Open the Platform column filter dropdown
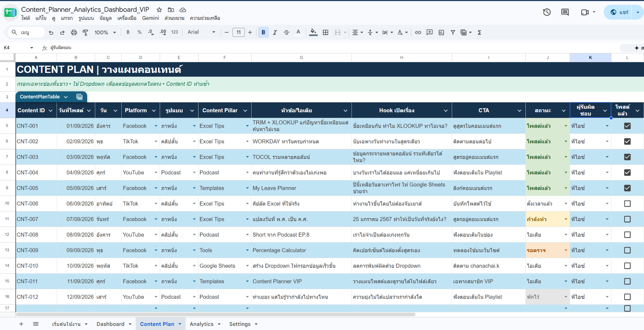The height and width of the screenshot is (330, 644). pos(154,111)
